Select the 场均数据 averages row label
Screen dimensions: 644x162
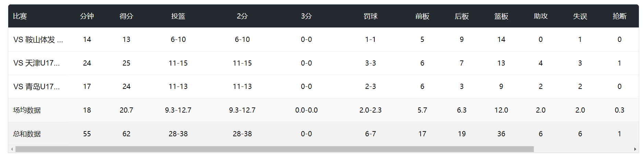click(27, 110)
